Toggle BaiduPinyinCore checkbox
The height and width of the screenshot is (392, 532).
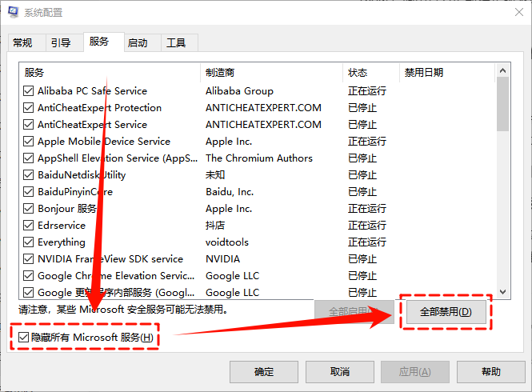click(29, 192)
